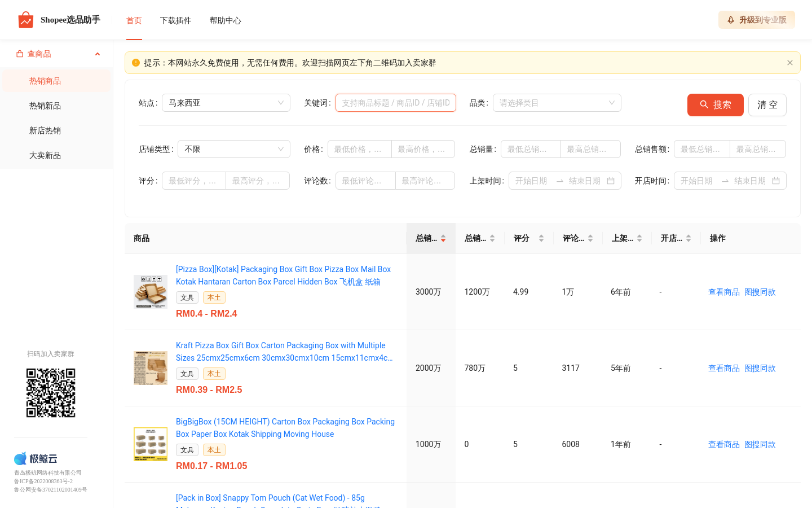The width and height of the screenshot is (812, 508).
Task: Click 图搜同款 for Kraft Pizza Box row
Action: pyautogui.click(x=760, y=368)
